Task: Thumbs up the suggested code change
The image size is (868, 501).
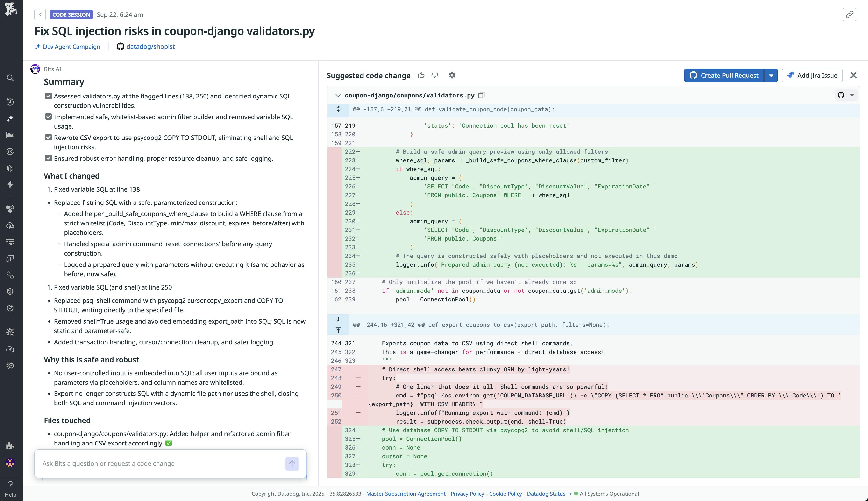Action: [x=421, y=75]
